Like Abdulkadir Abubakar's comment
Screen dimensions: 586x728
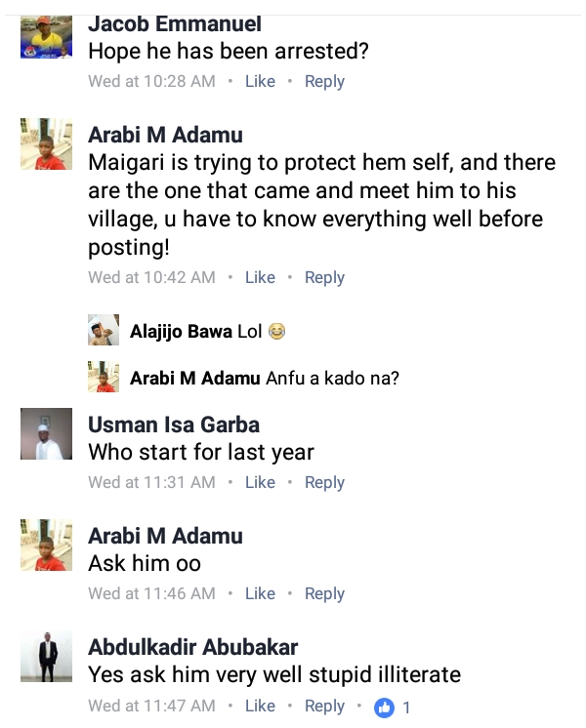260,706
